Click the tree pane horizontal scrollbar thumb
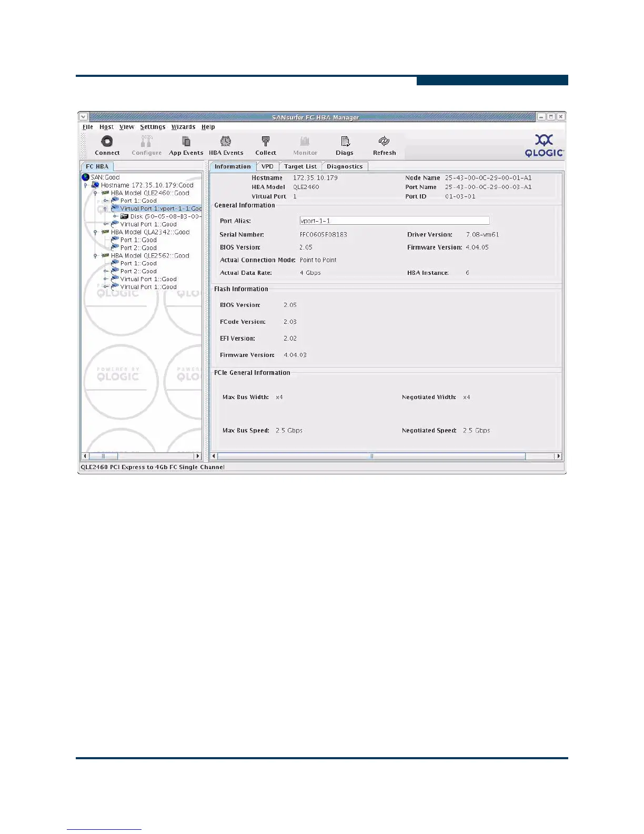This screenshot has width=644, height=834. pyautogui.click(x=103, y=456)
